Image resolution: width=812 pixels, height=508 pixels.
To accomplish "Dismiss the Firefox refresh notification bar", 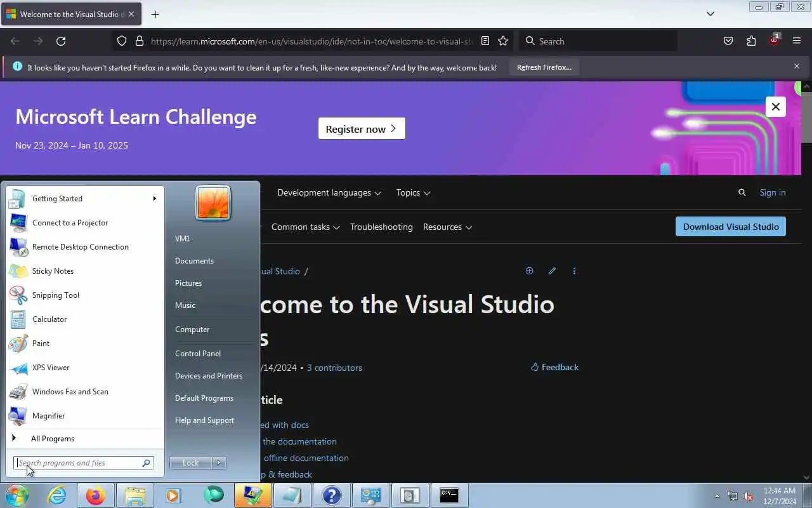I will pos(797,66).
